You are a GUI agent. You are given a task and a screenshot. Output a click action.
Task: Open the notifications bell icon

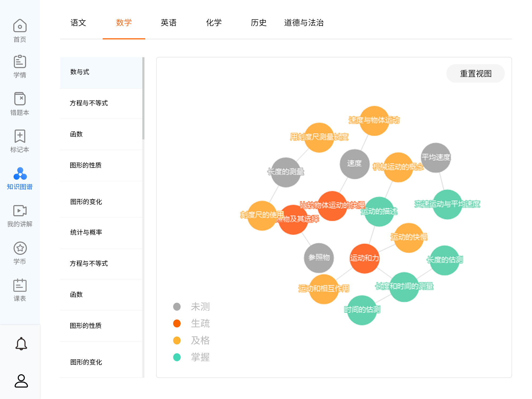(21, 344)
